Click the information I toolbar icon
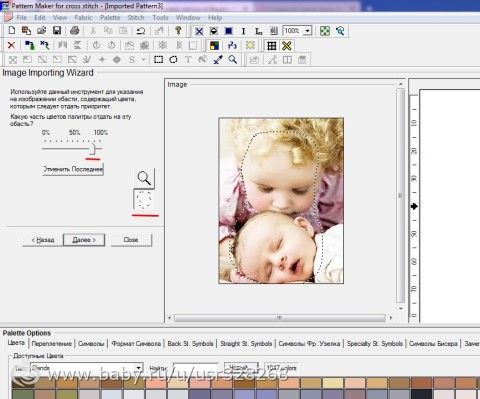Viewport: 480px width, 399px height. tap(243, 31)
